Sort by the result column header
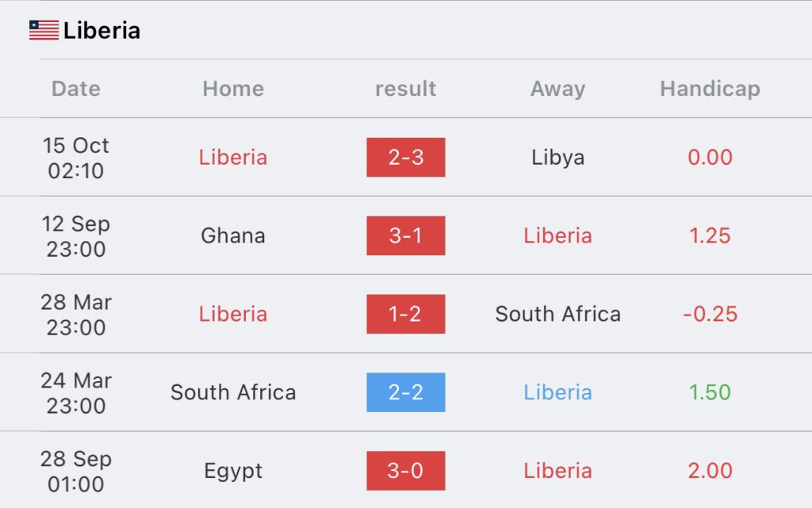The height and width of the screenshot is (508, 812). click(405, 89)
